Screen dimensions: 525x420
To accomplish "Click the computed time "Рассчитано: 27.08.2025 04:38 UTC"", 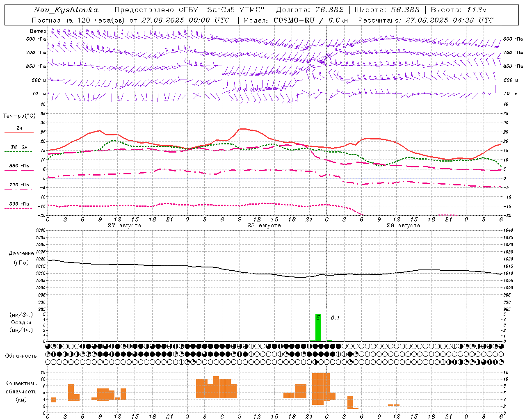I will [x=426, y=20].
